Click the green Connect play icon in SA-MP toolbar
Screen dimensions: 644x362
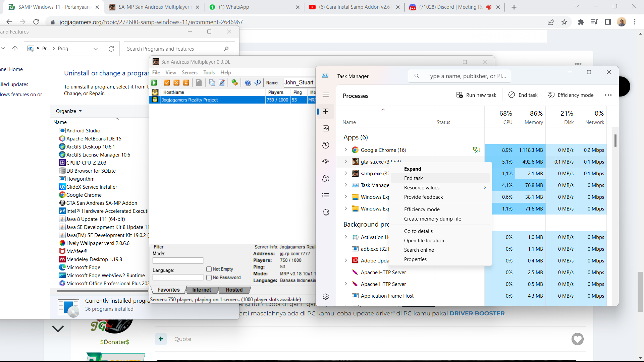pos(154,83)
